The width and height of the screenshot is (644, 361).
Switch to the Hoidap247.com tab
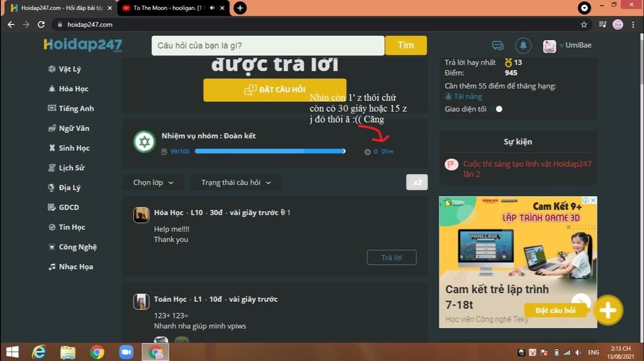[61, 8]
